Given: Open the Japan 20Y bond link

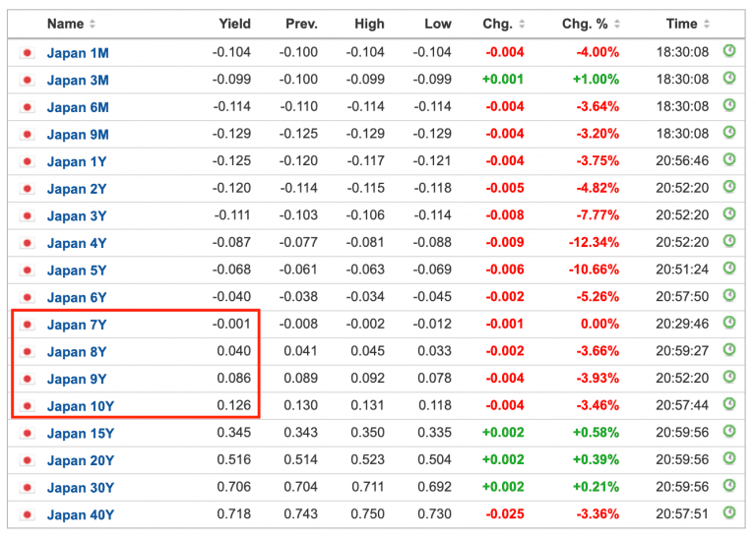Looking at the screenshot, I should click(81, 461).
